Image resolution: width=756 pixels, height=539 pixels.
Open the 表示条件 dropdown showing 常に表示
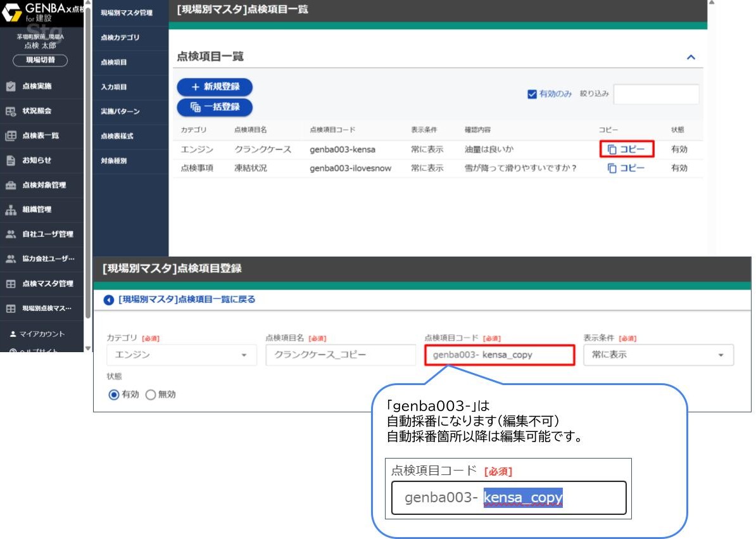pyautogui.click(x=658, y=355)
